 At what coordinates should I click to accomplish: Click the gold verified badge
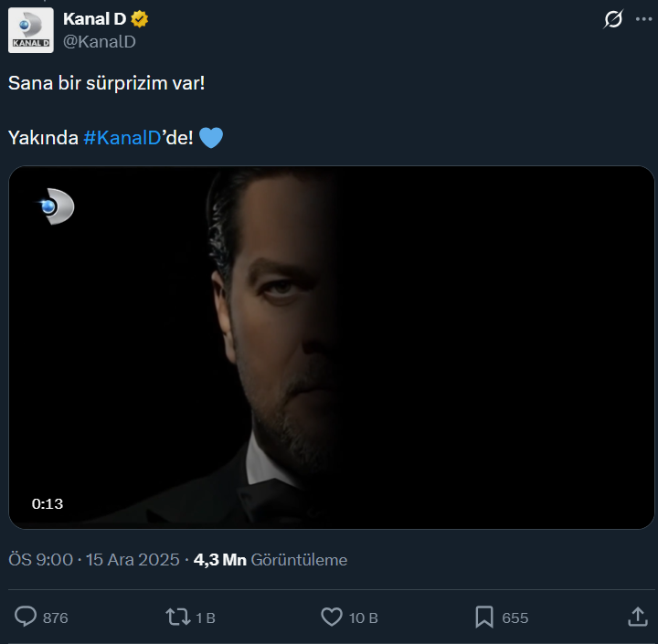(140, 19)
